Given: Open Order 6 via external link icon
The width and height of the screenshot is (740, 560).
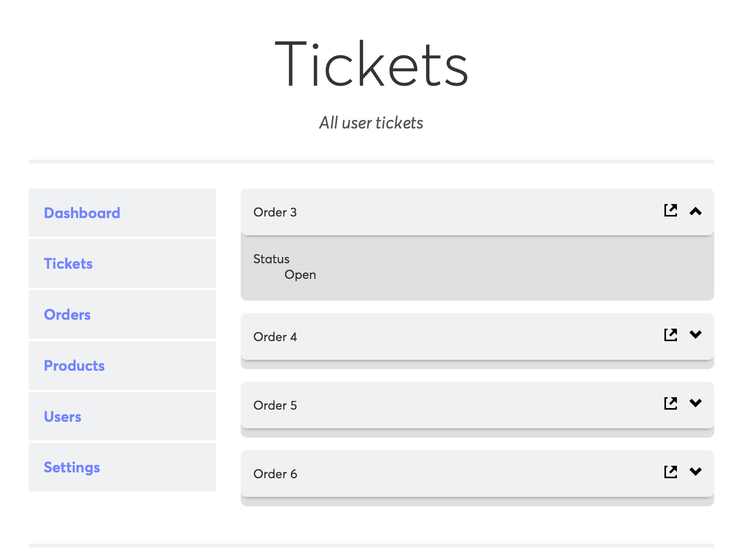Looking at the screenshot, I should (670, 472).
